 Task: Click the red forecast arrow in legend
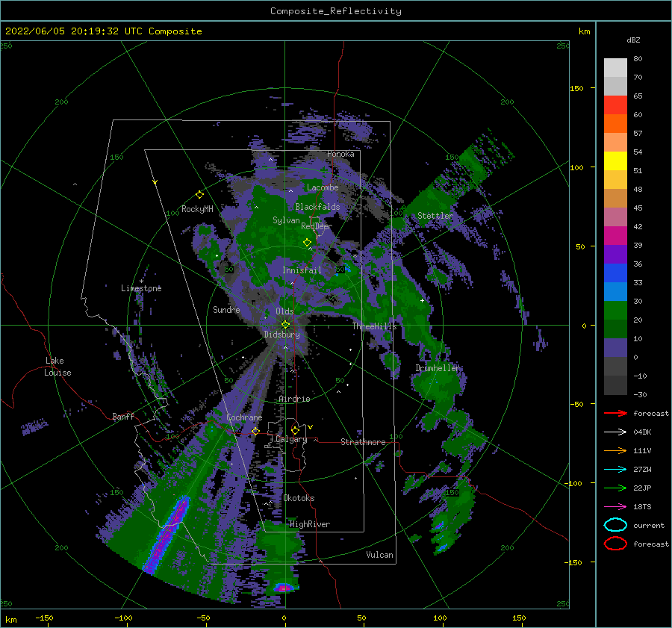coord(615,413)
